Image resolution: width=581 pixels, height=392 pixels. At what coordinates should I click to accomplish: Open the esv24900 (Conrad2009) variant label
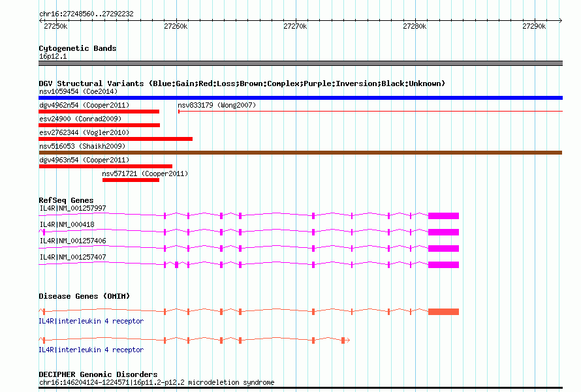tap(80, 119)
